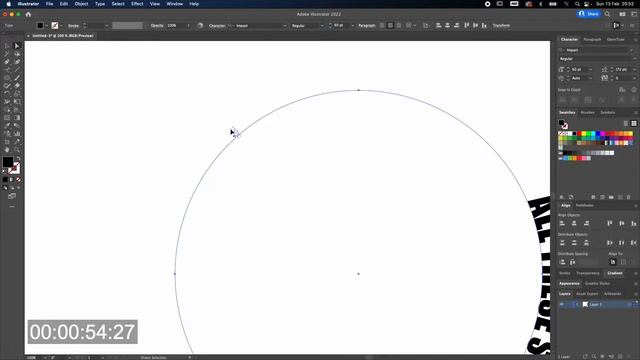Viewport: 640px width, 360px height.
Task: Switch to the Artboards tab
Action: click(x=612, y=293)
